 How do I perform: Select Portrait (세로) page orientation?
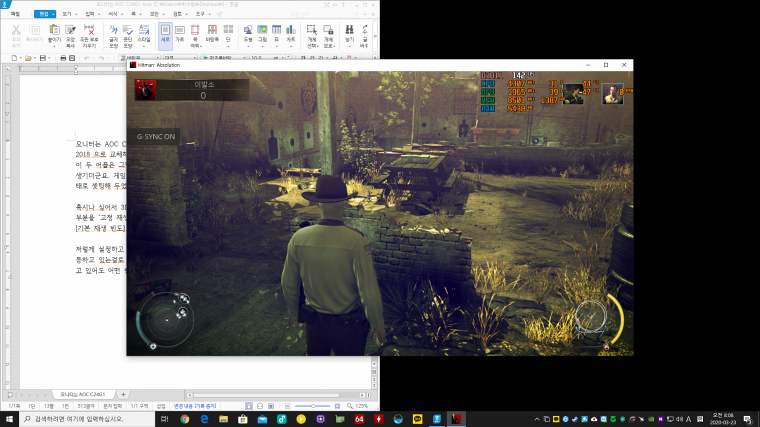[165, 34]
